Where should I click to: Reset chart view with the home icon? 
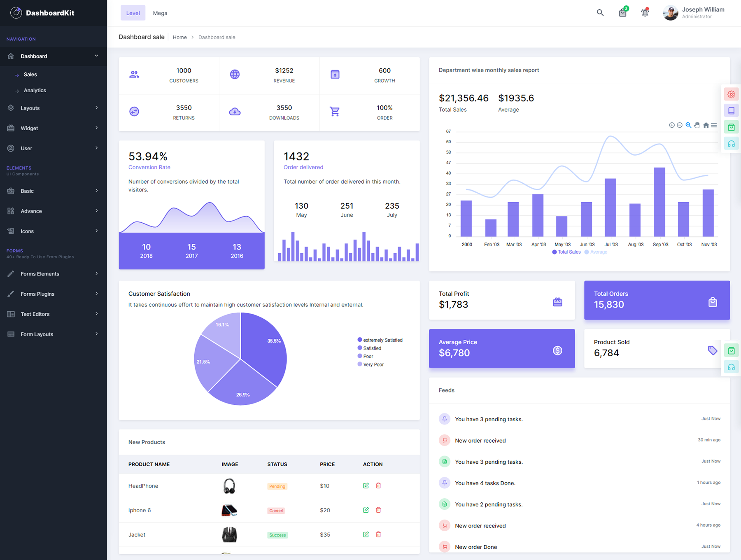click(706, 125)
